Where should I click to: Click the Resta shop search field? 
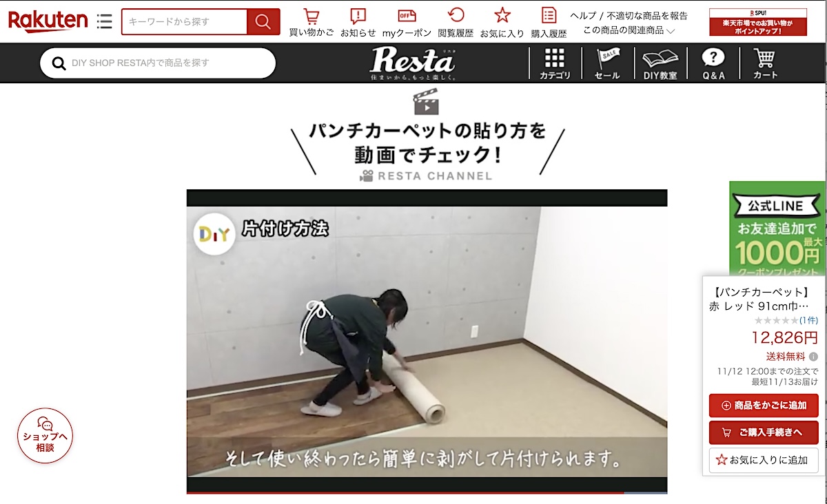[x=158, y=63]
